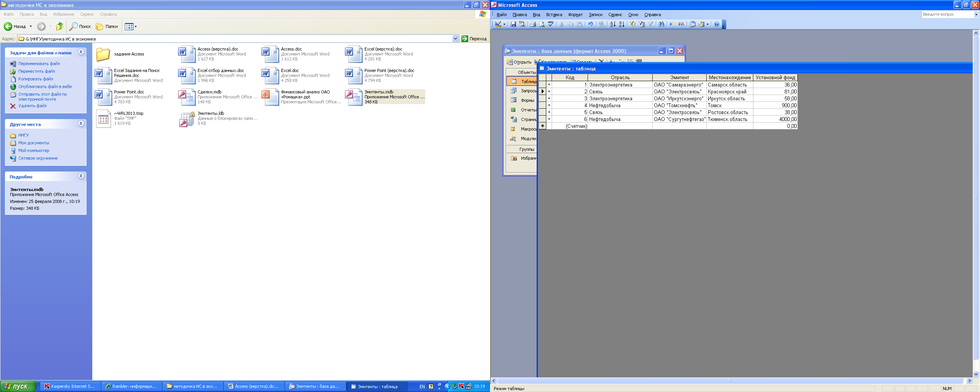This screenshot has height=392, width=980.
Task: Open filter by form
Action: click(x=642, y=24)
